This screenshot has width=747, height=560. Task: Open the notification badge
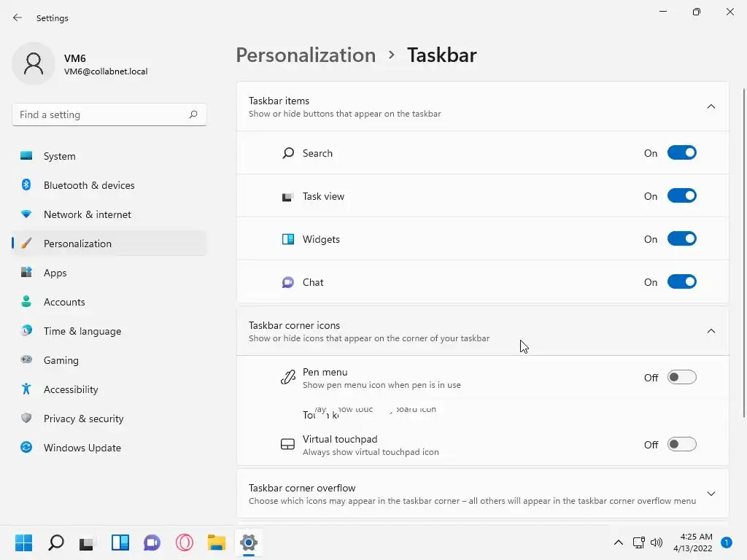727,542
